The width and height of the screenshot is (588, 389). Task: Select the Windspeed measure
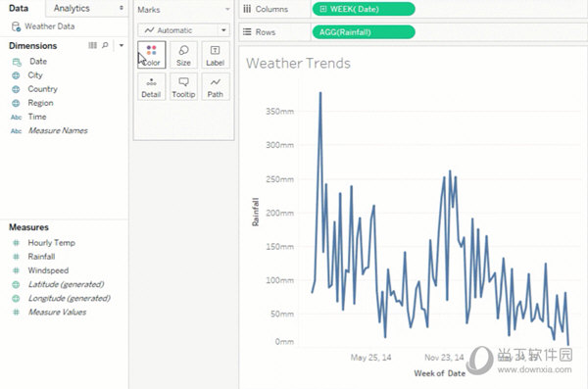coord(48,270)
